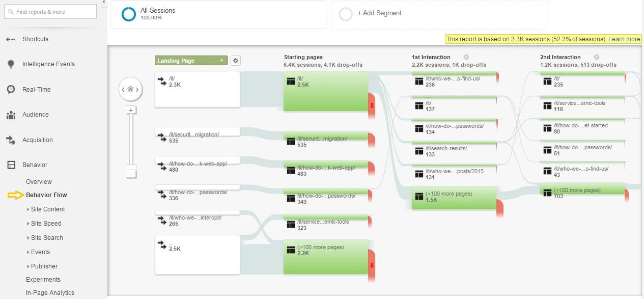The width and height of the screenshot is (644, 299).
Task: Click the Shortcuts icon in sidebar
Action: click(11, 39)
